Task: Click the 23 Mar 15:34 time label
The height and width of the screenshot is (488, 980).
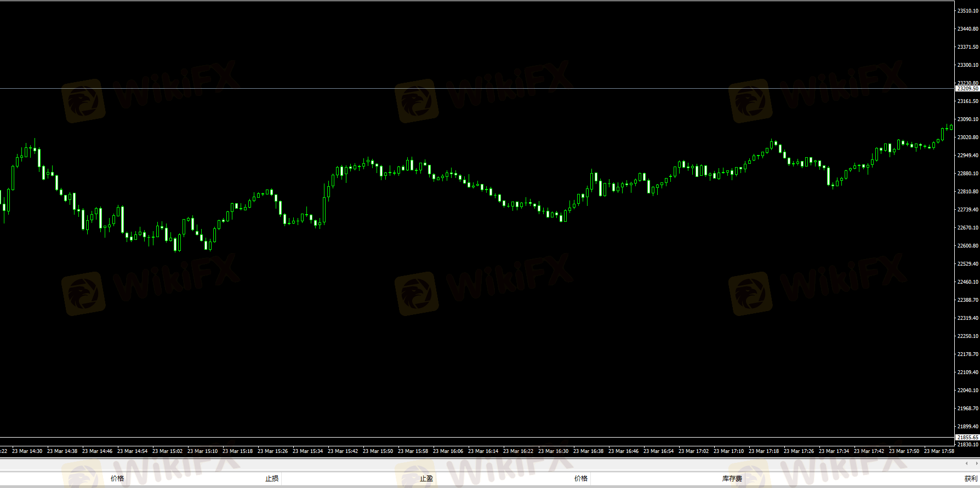Action: (x=308, y=451)
